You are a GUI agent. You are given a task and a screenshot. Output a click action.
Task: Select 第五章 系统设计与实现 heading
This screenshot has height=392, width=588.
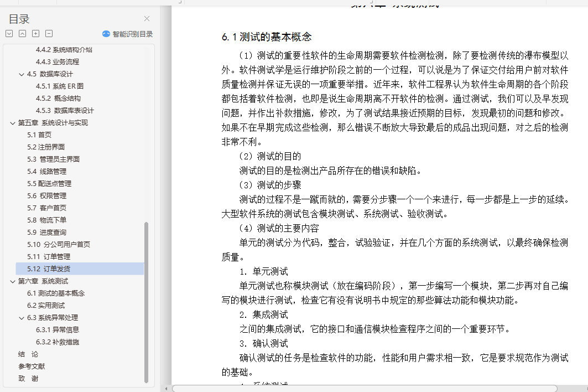[53, 123]
